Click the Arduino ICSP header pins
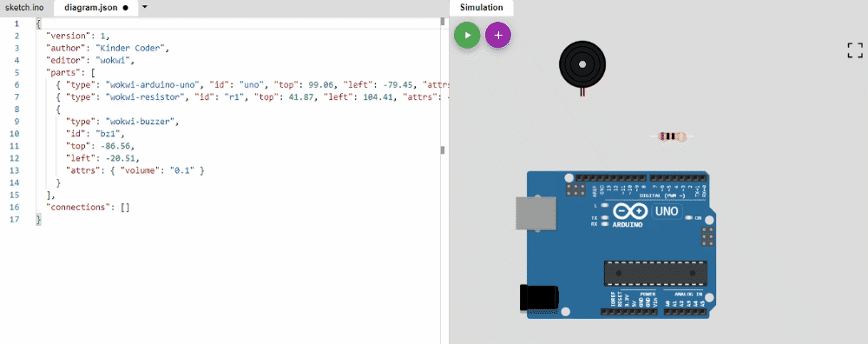The height and width of the screenshot is (344, 868). tap(707, 237)
